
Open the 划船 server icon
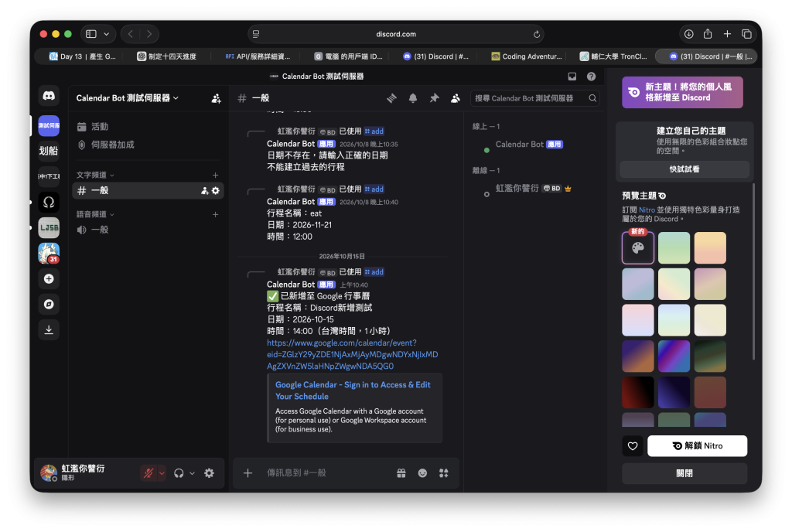coord(49,151)
